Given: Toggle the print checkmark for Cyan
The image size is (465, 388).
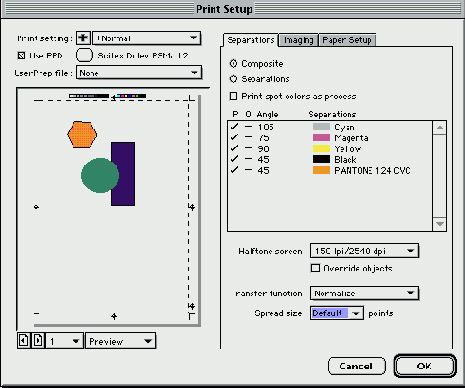Looking at the screenshot, I should tap(234, 126).
